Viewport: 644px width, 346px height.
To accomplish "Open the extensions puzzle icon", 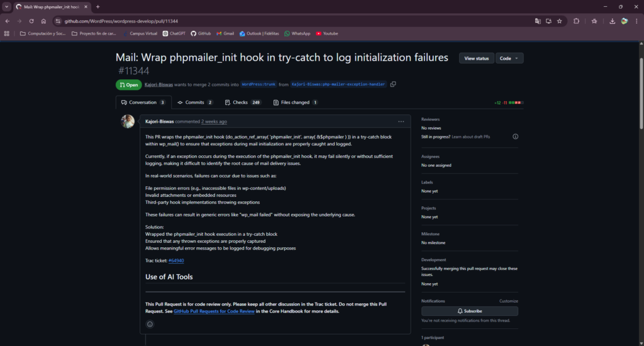I will [x=576, y=21].
